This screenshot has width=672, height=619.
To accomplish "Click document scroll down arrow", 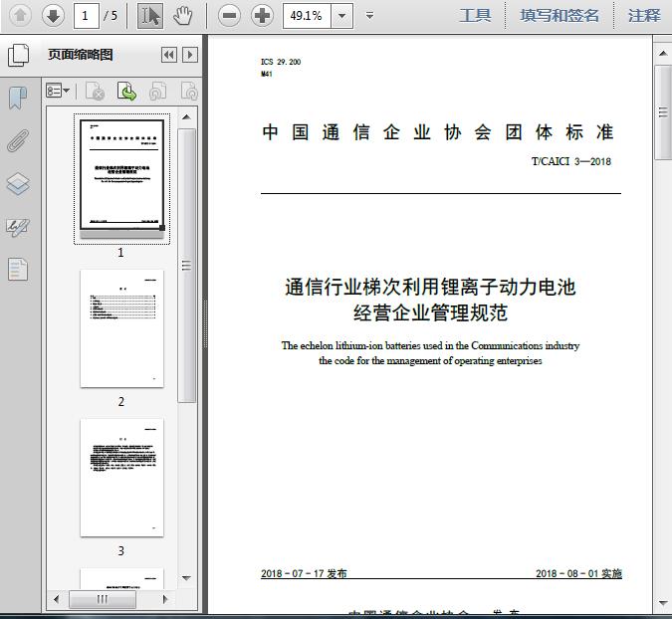I will point(663,603).
